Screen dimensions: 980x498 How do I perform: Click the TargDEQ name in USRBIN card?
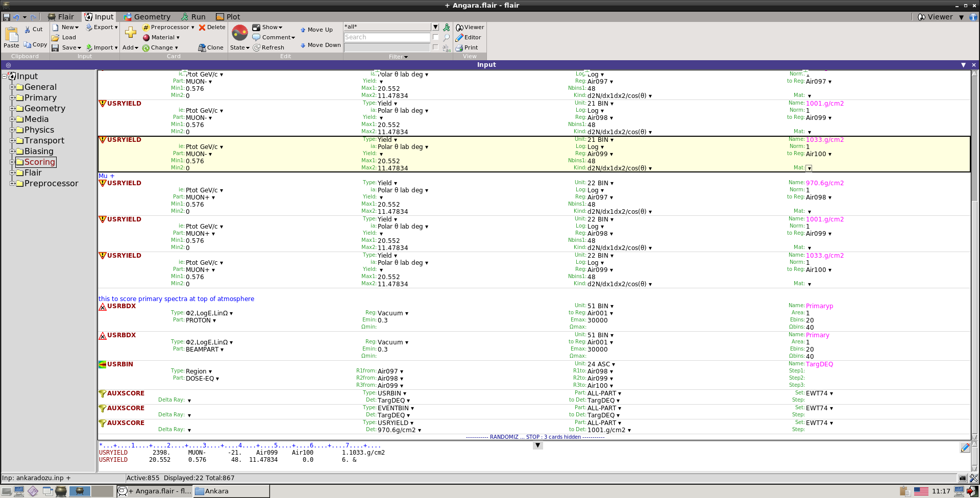tap(819, 364)
